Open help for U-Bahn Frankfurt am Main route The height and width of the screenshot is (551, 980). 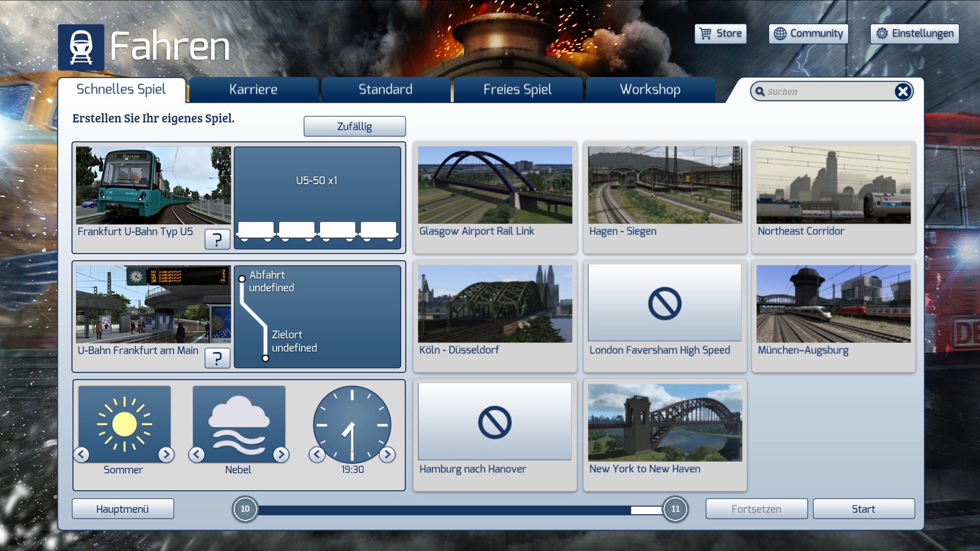pos(217,358)
